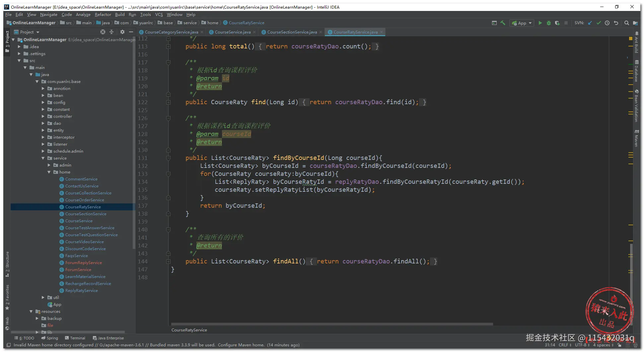Expand the controller package
The image size is (644, 352).
tap(43, 116)
